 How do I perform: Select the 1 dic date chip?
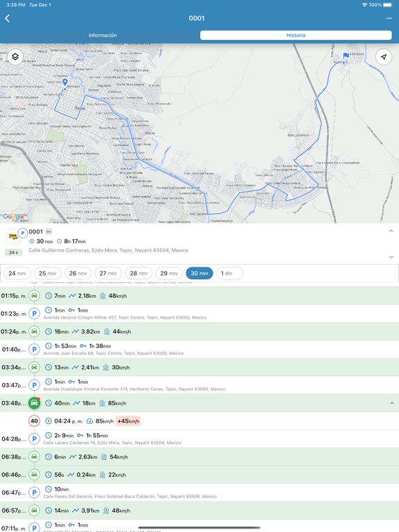[x=230, y=273]
